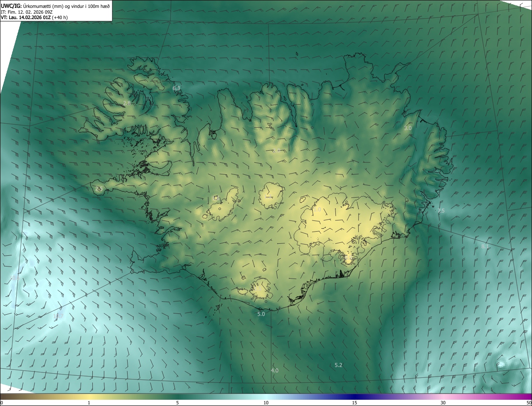Screen dimensions: 532x406
Task: Click the colorbar tick label "5"
Action: (x=177, y=403)
